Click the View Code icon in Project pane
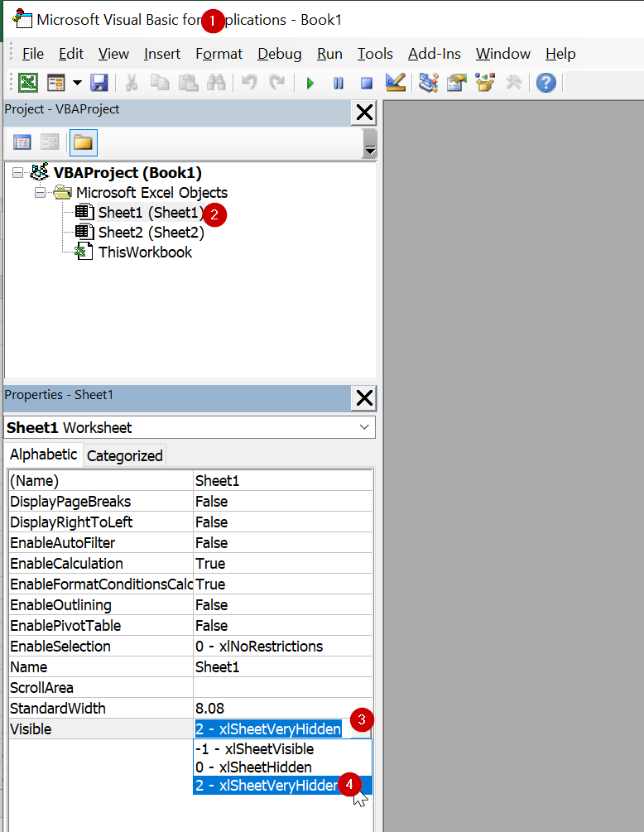The width and height of the screenshot is (644, 832). coord(22,142)
